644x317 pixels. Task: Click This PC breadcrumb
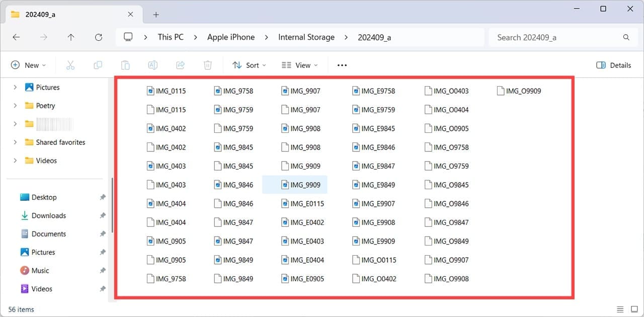171,37
